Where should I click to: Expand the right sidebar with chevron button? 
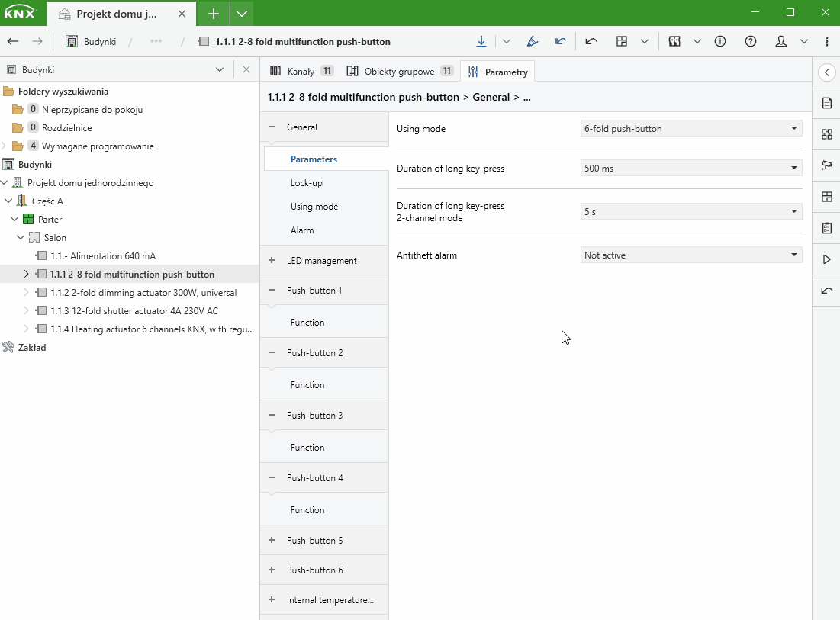pos(826,72)
